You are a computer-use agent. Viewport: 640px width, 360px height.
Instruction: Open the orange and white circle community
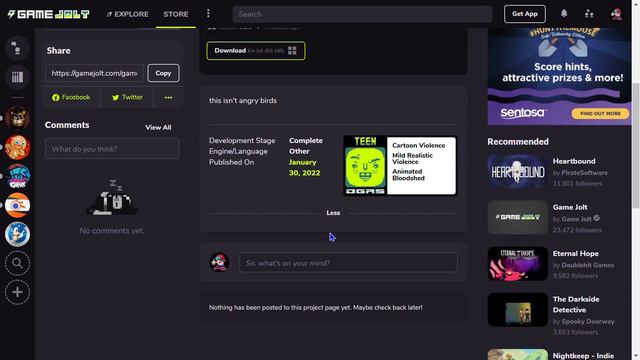tap(17, 205)
